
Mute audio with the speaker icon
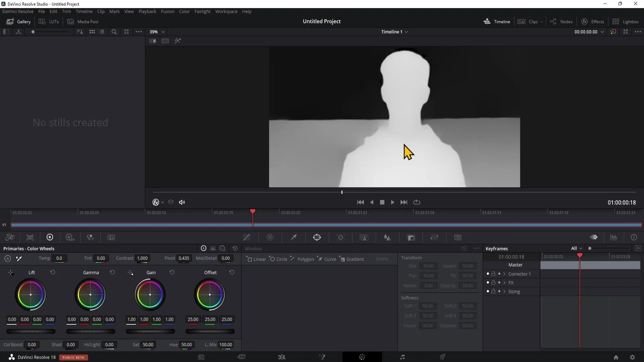pos(182,202)
